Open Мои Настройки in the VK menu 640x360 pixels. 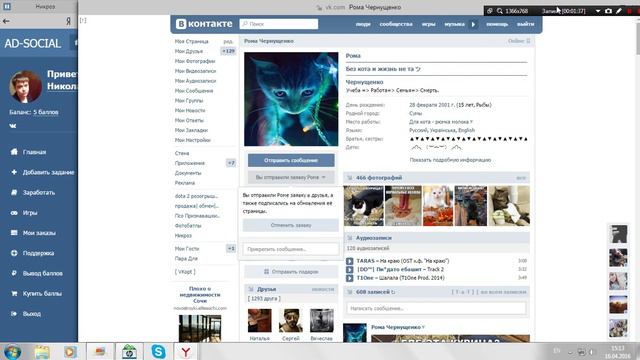coord(193,140)
